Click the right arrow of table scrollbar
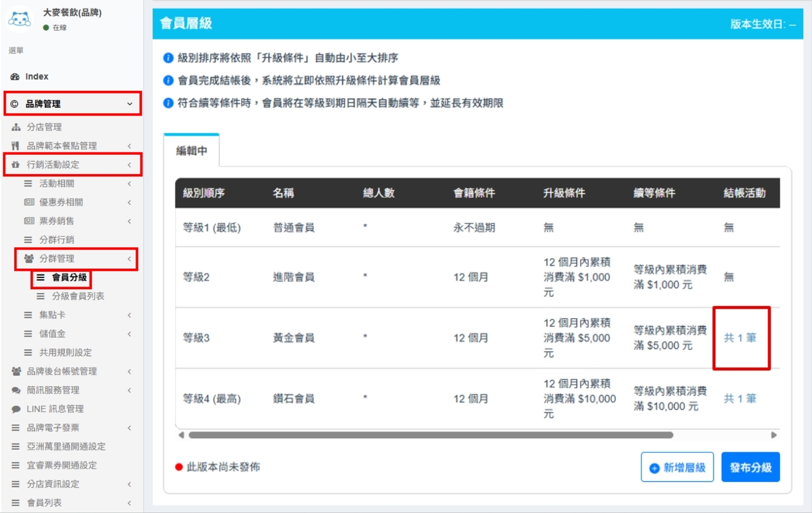 (x=773, y=435)
